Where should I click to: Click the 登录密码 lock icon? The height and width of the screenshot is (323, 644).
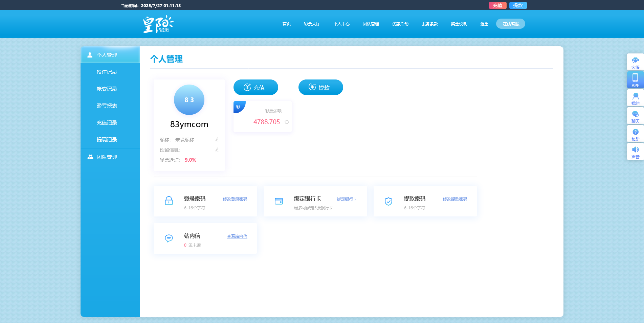click(x=169, y=201)
